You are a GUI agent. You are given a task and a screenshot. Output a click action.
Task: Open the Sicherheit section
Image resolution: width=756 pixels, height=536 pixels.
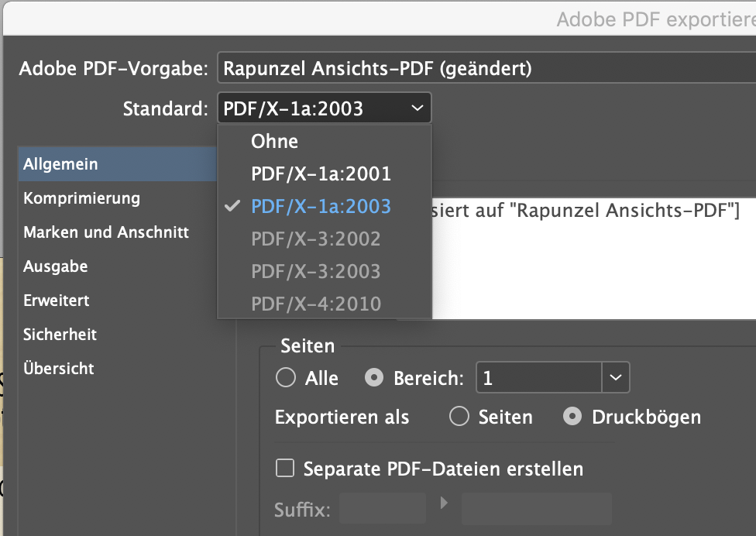coord(60,335)
